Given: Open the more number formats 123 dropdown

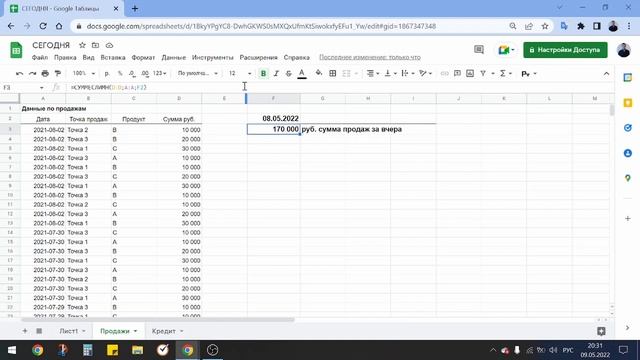Looking at the screenshot, I should click(x=160, y=73).
